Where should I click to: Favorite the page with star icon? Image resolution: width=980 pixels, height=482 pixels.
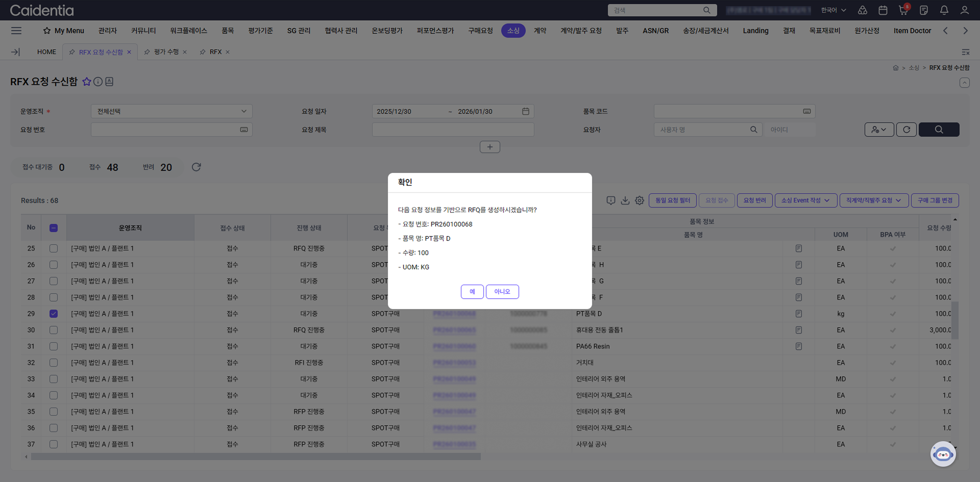(x=87, y=82)
